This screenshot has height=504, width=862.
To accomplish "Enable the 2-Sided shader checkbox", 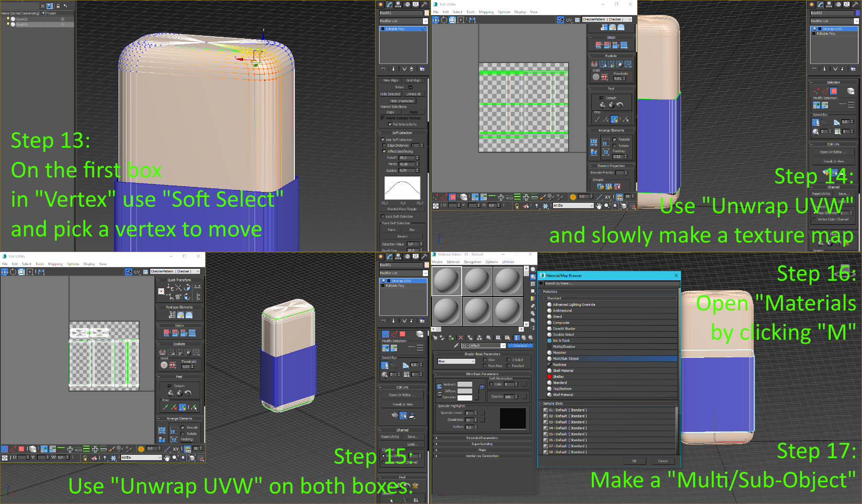I will pos(509,360).
